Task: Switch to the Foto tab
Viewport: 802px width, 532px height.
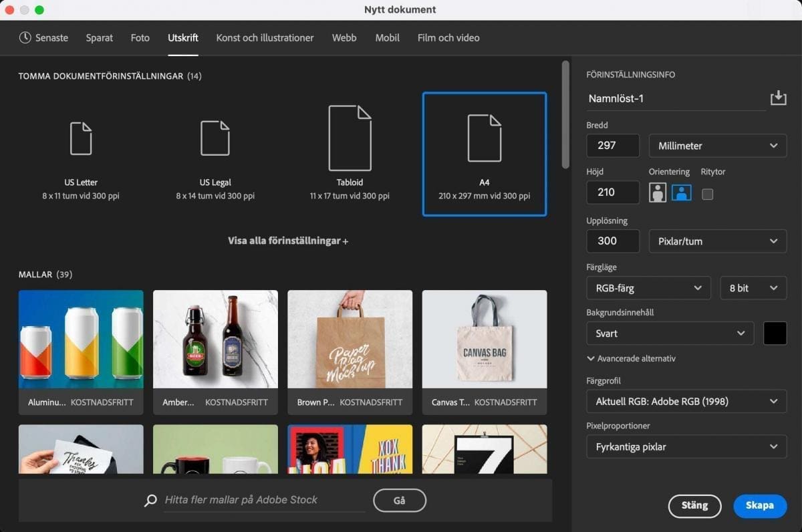Action: pos(140,37)
